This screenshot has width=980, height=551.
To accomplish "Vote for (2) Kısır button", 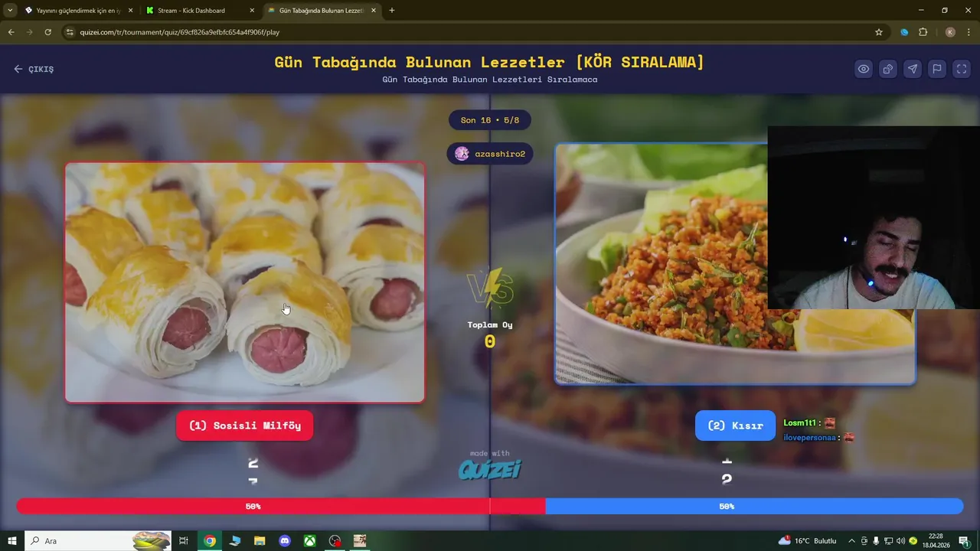I will (735, 425).
